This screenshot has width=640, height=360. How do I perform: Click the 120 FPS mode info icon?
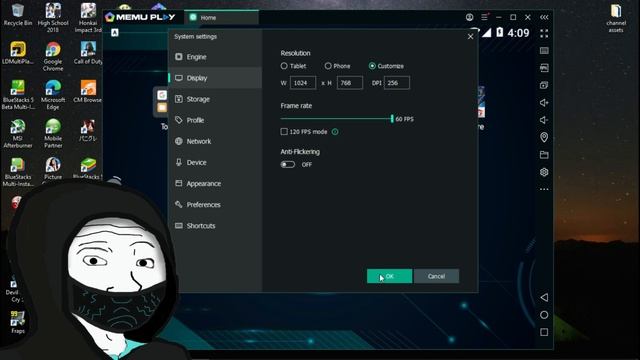tap(335, 132)
